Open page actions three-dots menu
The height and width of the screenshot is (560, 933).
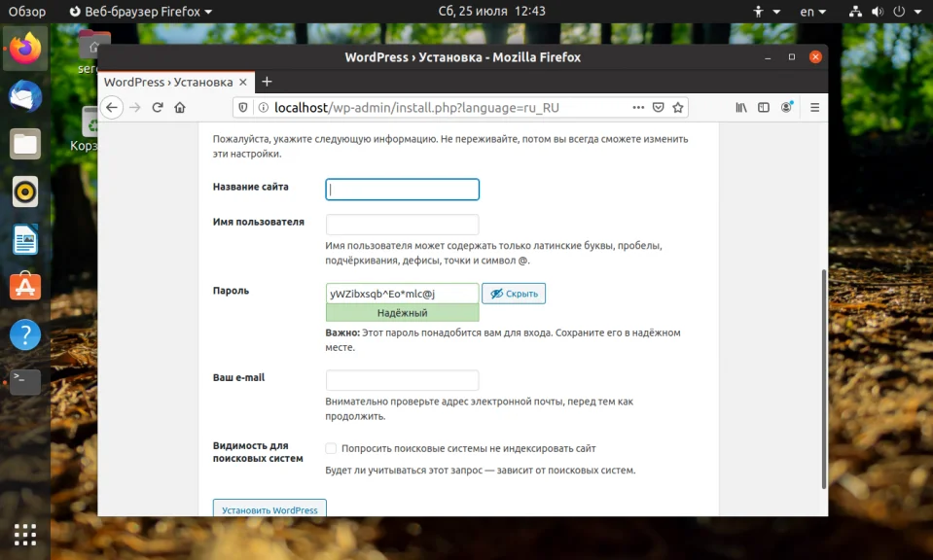pos(638,108)
